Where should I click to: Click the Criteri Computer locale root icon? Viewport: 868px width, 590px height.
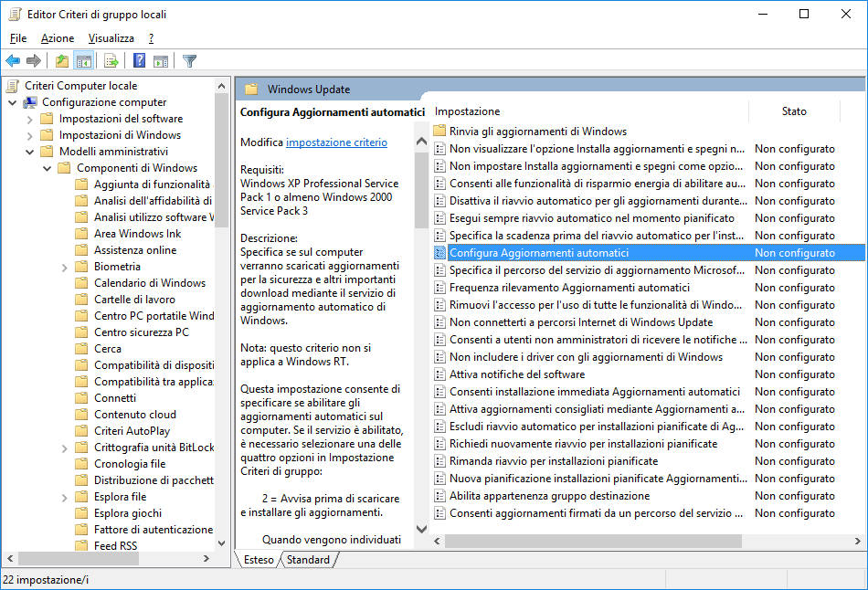pos(13,86)
